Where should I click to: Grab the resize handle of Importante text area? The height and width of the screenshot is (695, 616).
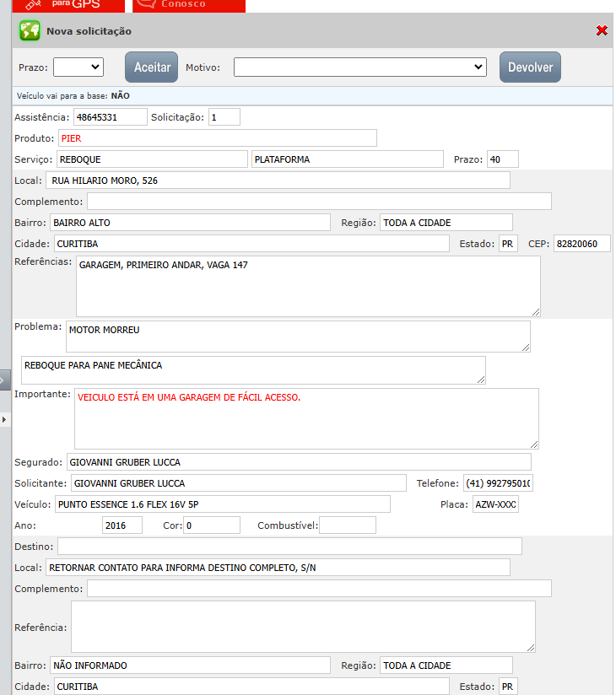click(x=534, y=444)
